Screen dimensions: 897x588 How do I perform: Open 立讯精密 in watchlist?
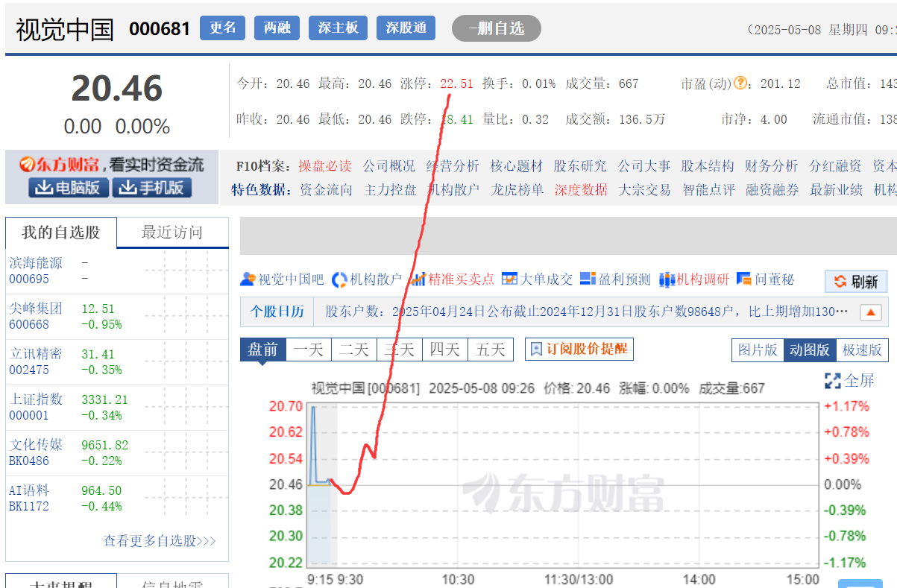[36, 353]
